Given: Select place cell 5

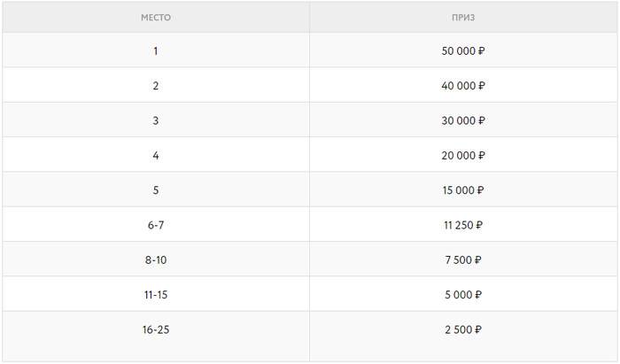Looking at the screenshot, I should click(156, 190).
